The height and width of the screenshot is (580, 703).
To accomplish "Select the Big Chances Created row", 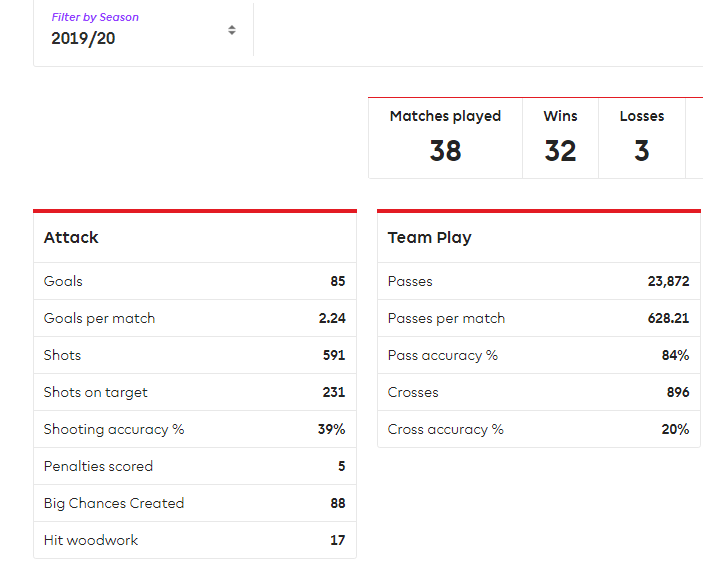I will tap(194, 504).
